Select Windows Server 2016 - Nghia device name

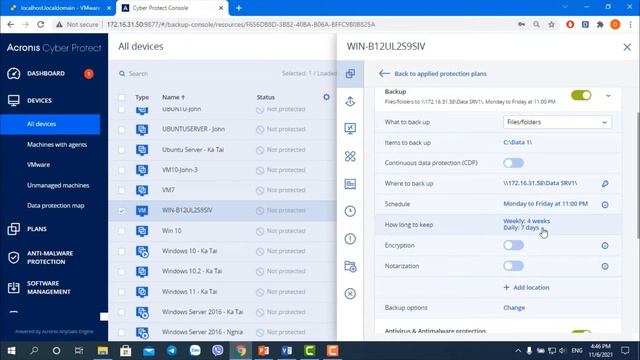pyautogui.click(x=202, y=332)
